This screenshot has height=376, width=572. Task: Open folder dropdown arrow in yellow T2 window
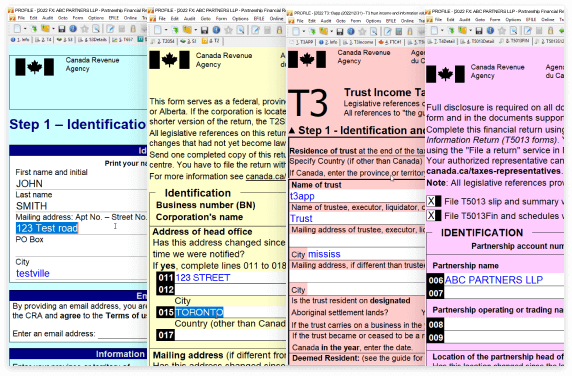[196, 30]
